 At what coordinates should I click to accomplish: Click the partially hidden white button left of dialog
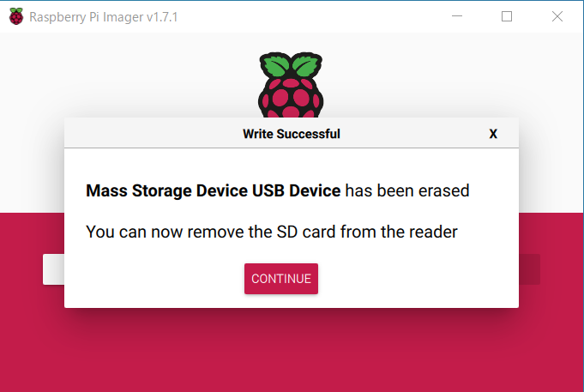coord(54,269)
